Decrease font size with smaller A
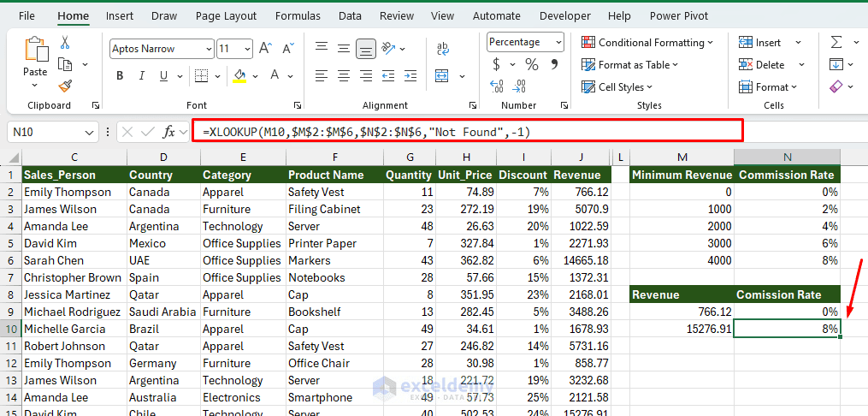This screenshot has height=416, width=868. [288, 49]
